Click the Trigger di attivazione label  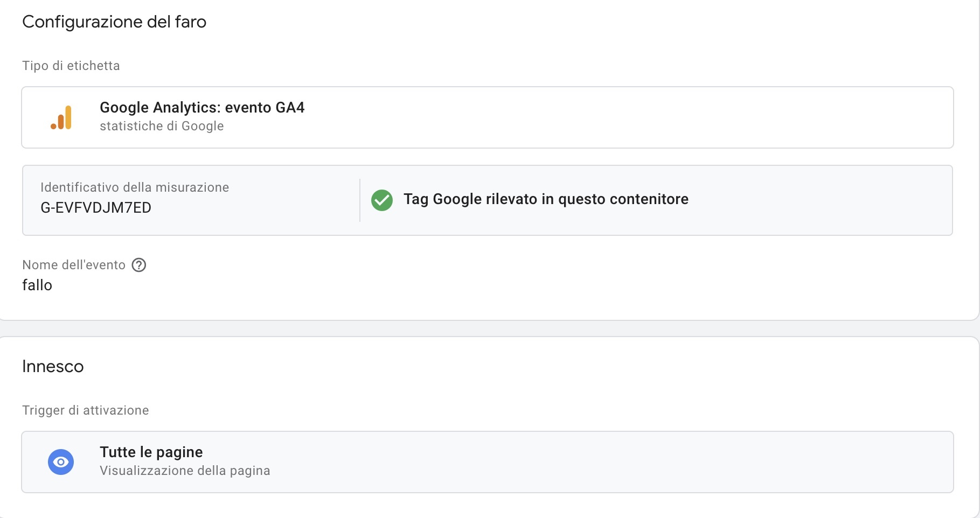[85, 410]
